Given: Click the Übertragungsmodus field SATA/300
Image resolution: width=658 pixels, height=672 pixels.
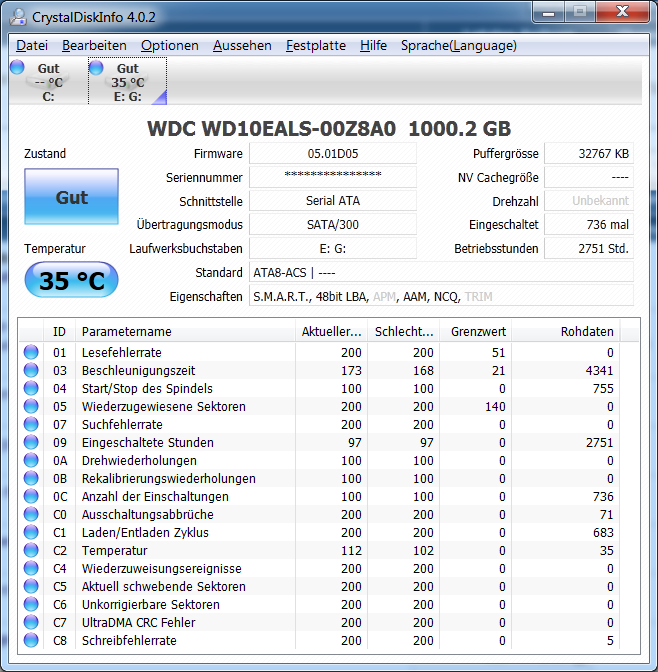Looking at the screenshot, I should tap(333, 224).
